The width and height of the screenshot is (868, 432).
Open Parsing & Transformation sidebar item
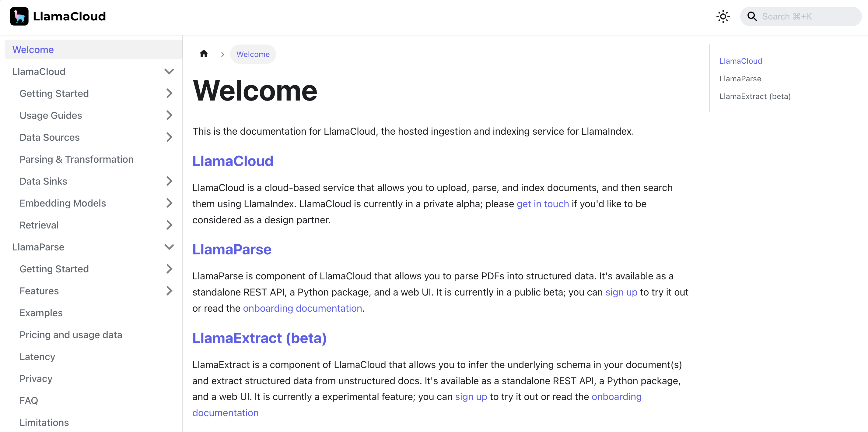click(x=76, y=159)
